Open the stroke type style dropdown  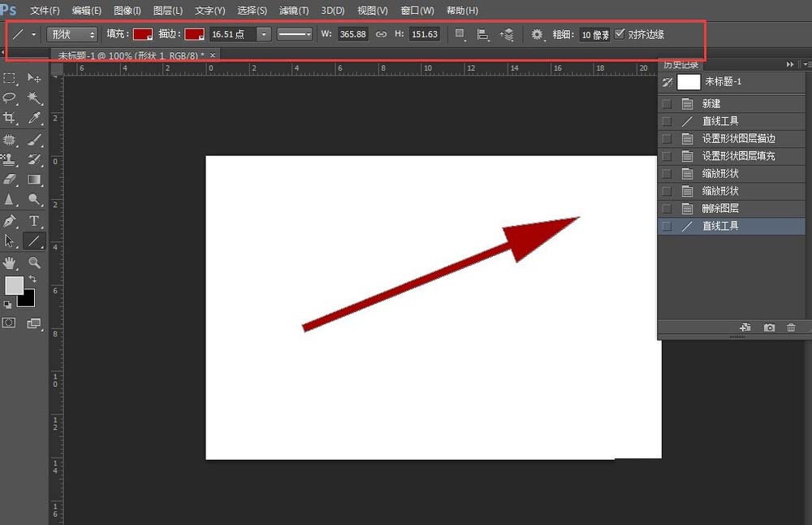click(x=292, y=33)
